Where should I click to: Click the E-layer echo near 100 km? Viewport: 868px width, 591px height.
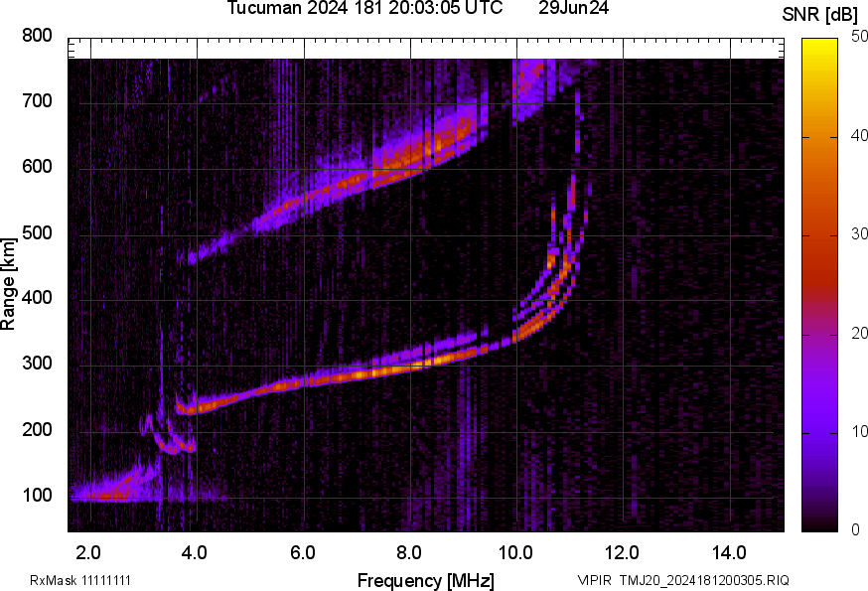pos(113,492)
